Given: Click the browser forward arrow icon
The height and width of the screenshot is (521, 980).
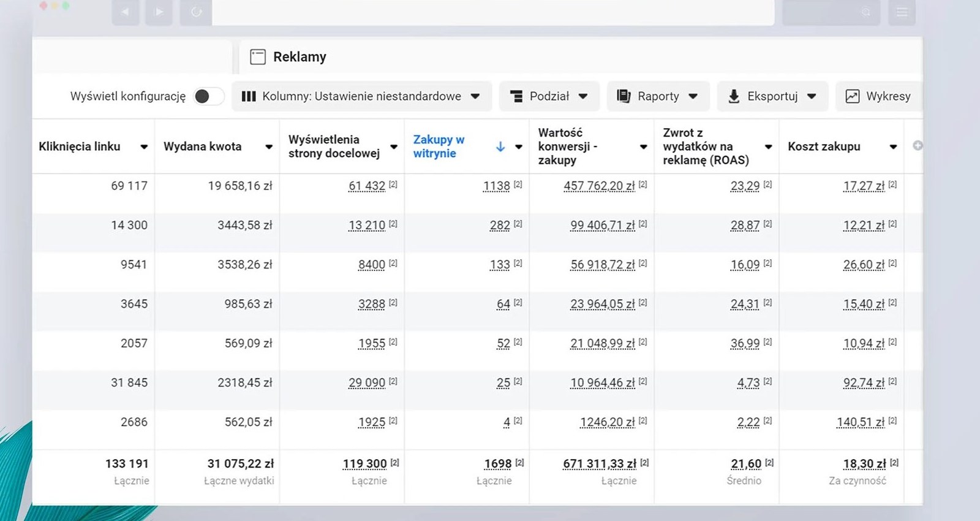Looking at the screenshot, I should [159, 12].
